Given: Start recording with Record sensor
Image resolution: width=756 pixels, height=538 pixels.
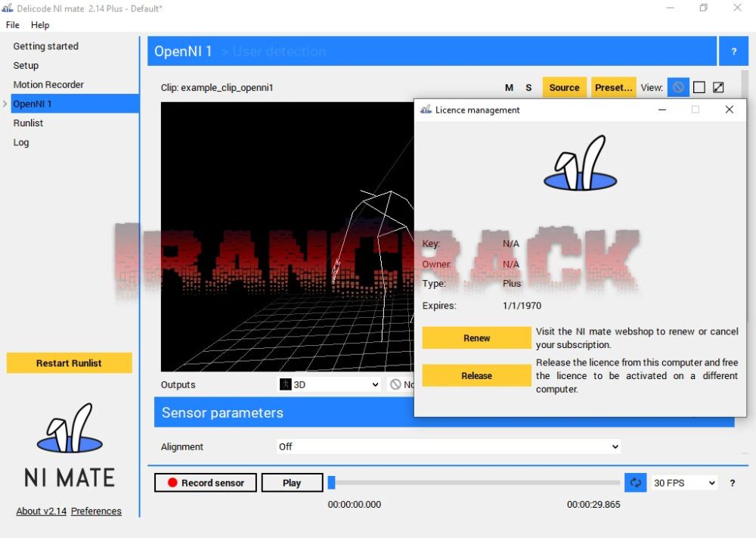Looking at the screenshot, I should pos(206,483).
